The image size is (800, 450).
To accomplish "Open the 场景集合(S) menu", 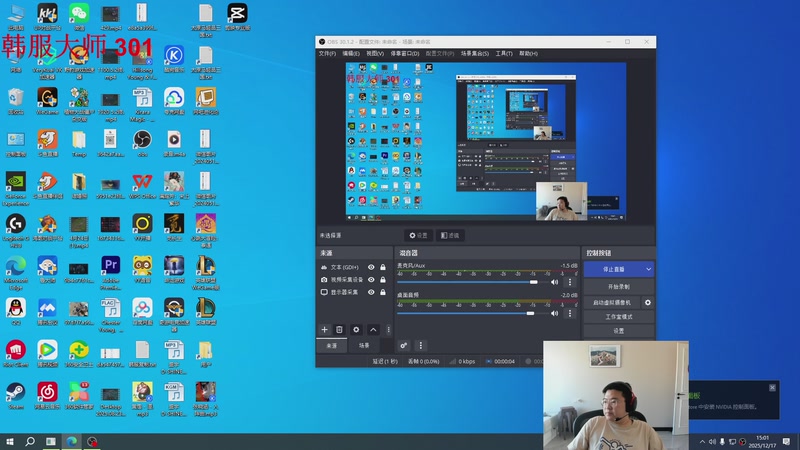I will click(x=475, y=54).
